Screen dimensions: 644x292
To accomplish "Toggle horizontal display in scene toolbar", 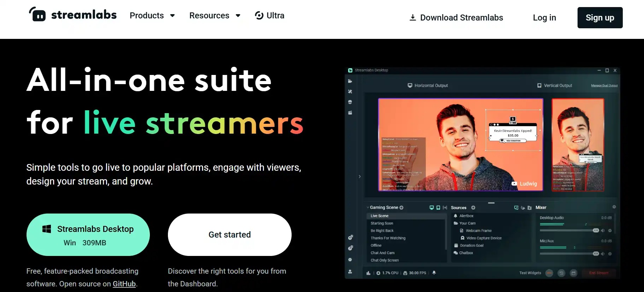I will (432, 208).
